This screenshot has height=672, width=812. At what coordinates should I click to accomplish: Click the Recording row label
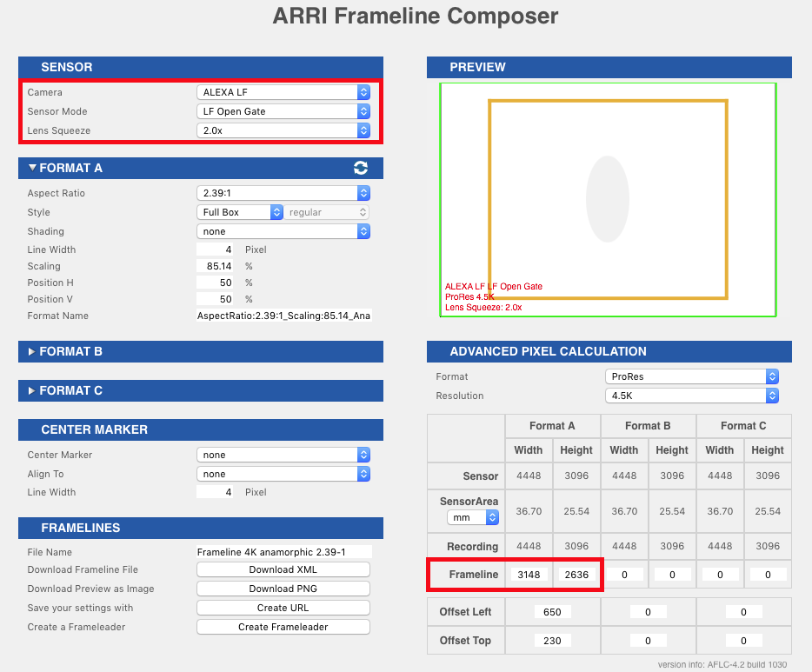click(x=472, y=546)
